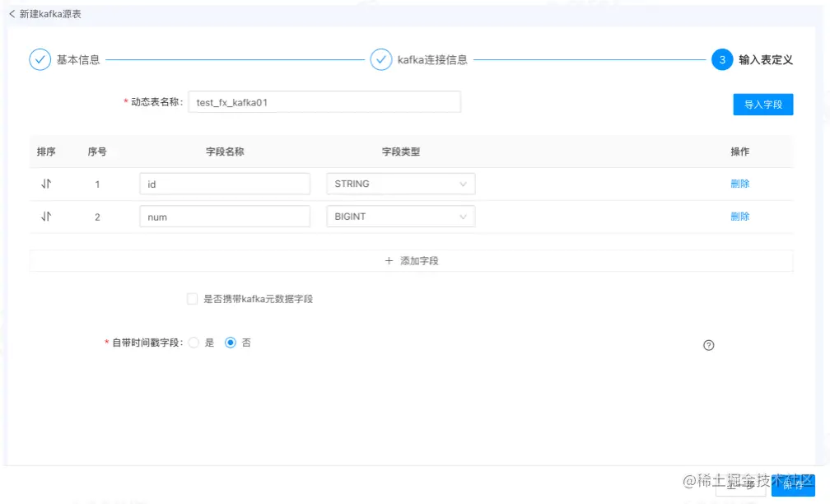Click the chevron arrow of the STRING dropdown
Screen dimensions: 830x504
pos(463,184)
